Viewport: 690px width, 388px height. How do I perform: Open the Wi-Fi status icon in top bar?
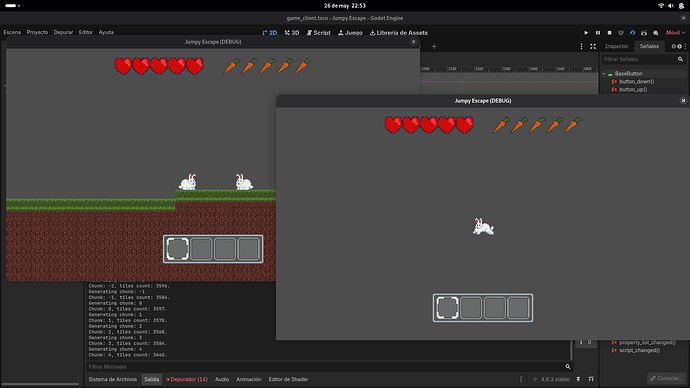pos(661,6)
